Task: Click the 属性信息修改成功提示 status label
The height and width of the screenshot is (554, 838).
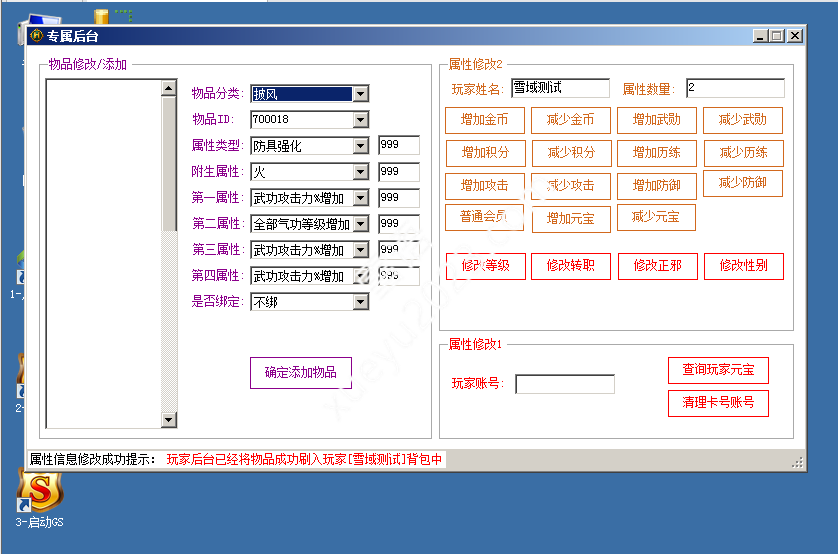Action: click(x=92, y=459)
